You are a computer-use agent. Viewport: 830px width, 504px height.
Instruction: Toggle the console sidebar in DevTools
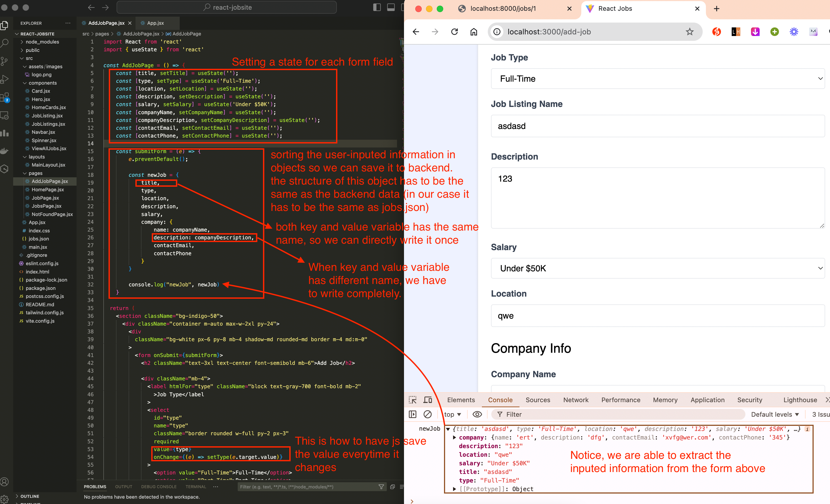tap(412, 414)
